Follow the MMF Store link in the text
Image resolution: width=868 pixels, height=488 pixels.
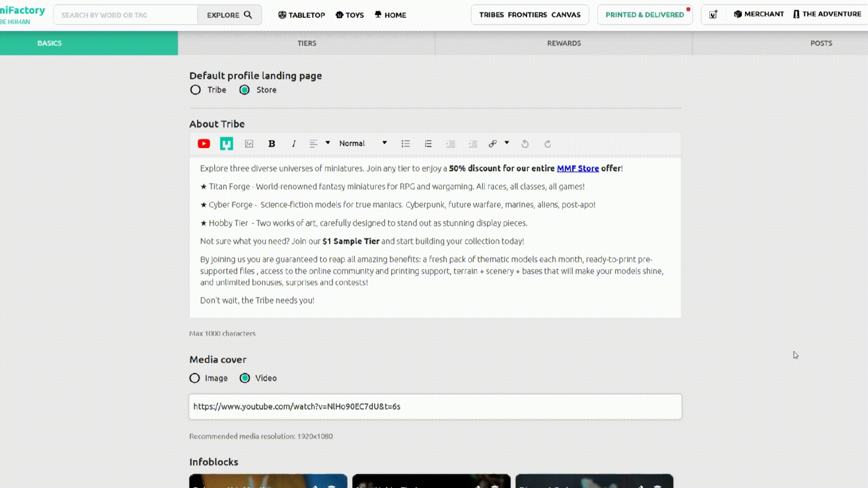[x=578, y=169]
